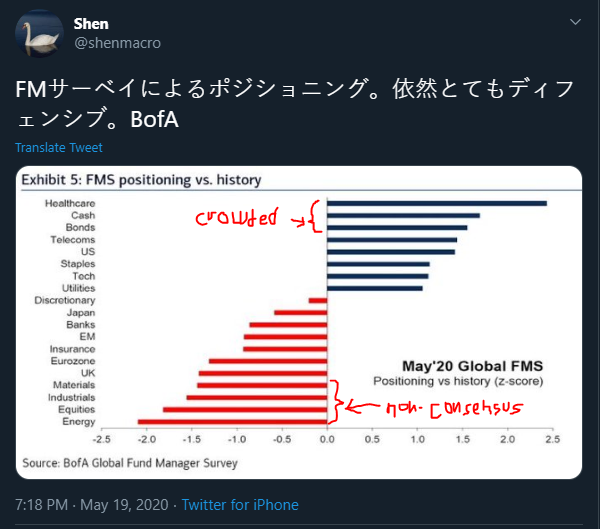The image size is (600, 529).
Task: Open the Twitter for iPhone source link
Action: pos(240,505)
